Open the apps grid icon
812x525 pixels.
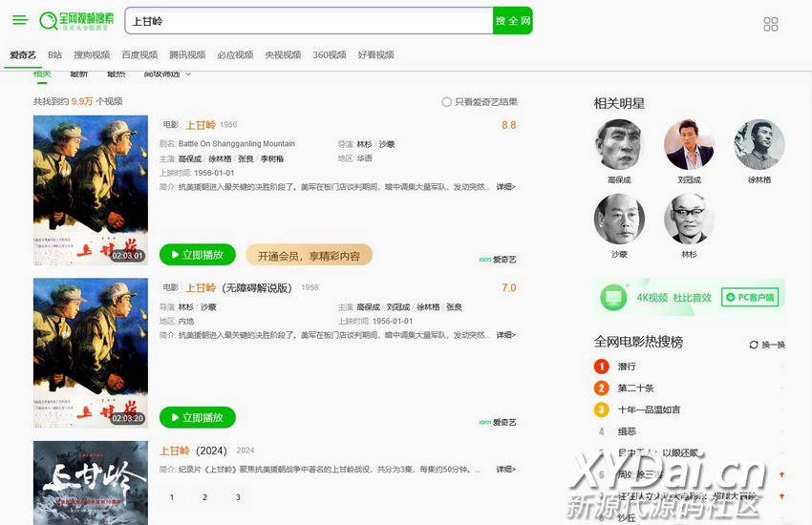[x=771, y=24]
